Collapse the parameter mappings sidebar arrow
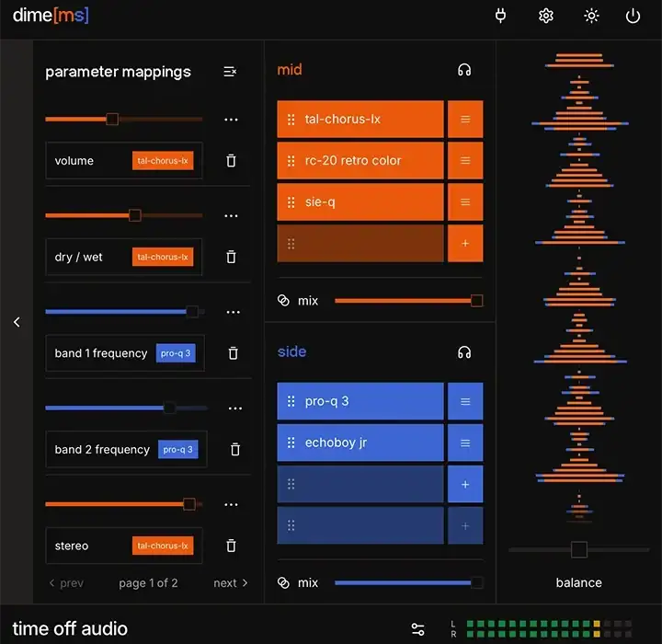This screenshot has width=662, height=644. tap(17, 322)
